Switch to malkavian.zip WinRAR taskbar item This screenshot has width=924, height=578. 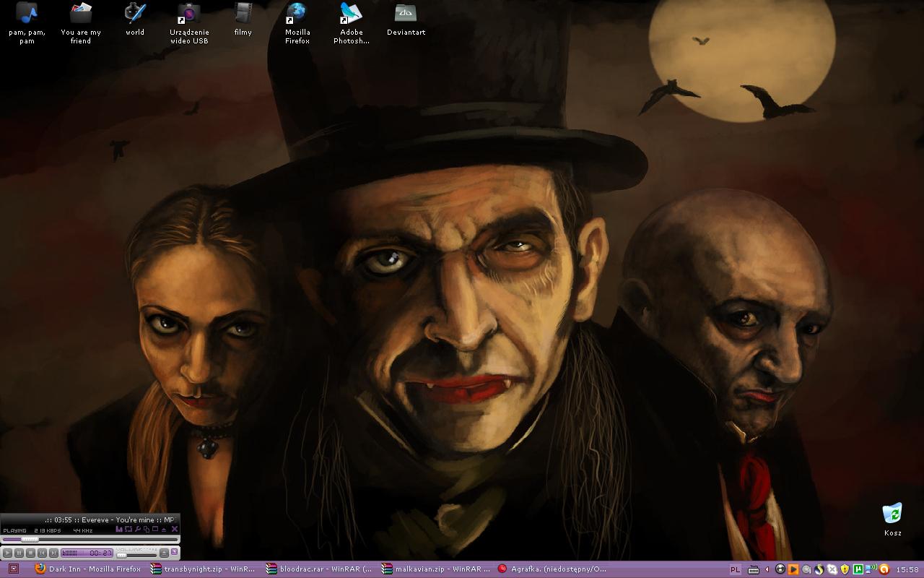pyautogui.click(x=434, y=569)
